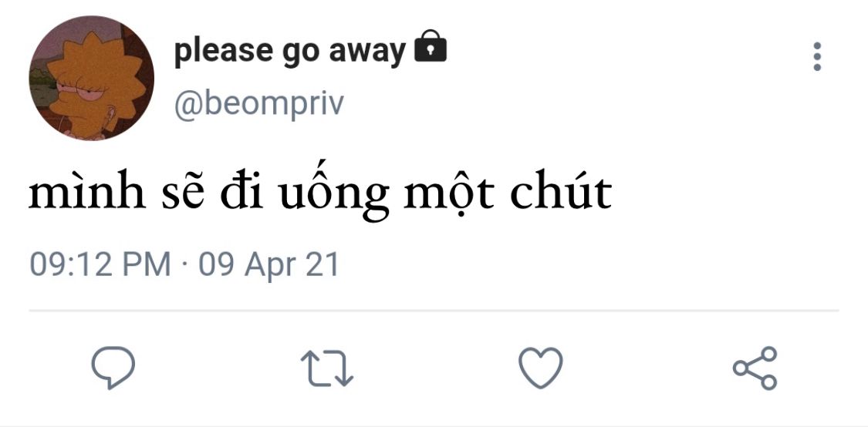The width and height of the screenshot is (868, 427).
Task: Select the tweet text mình sẽ đi uống
Action: (x=208, y=193)
